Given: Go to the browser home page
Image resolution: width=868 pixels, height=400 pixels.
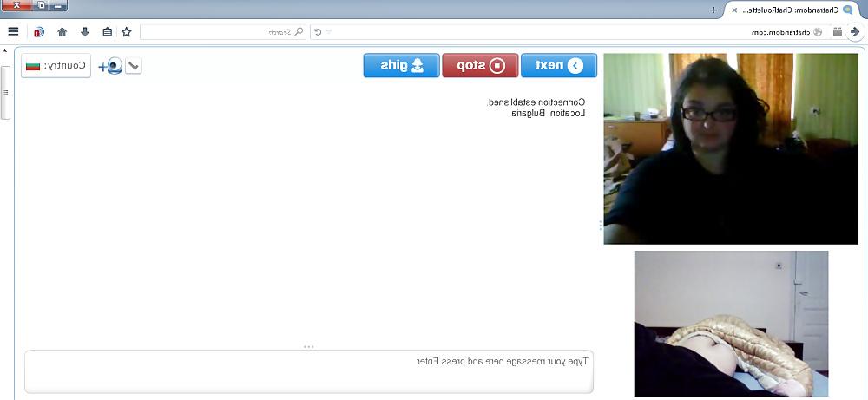Looking at the screenshot, I should coord(62,32).
